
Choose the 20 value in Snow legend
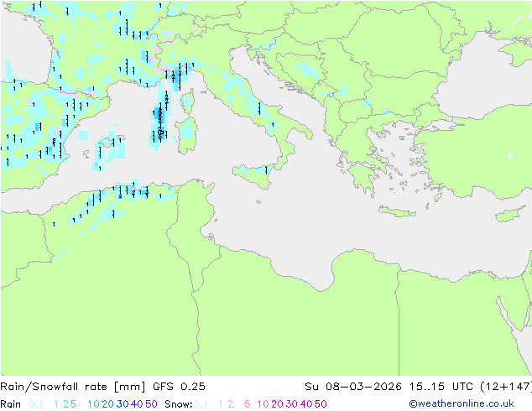pyautogui.click(x=277, y=404)
